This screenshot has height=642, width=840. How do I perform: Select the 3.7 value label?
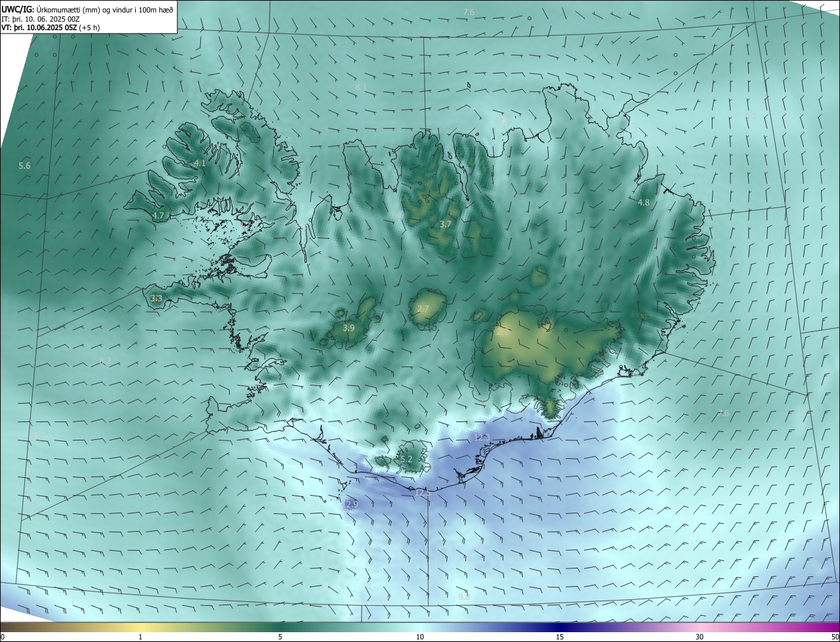click(x=445, y=224)
